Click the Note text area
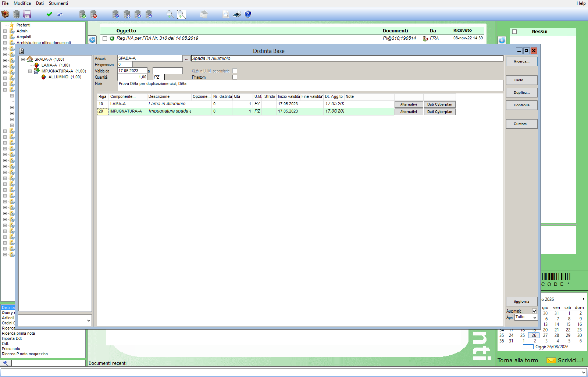 click(x=310, y=85)
